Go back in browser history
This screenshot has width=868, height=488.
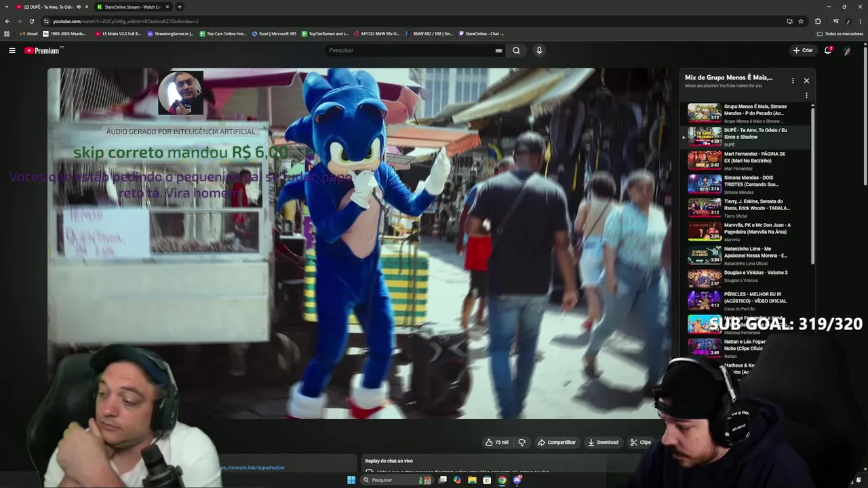[7, 21]
